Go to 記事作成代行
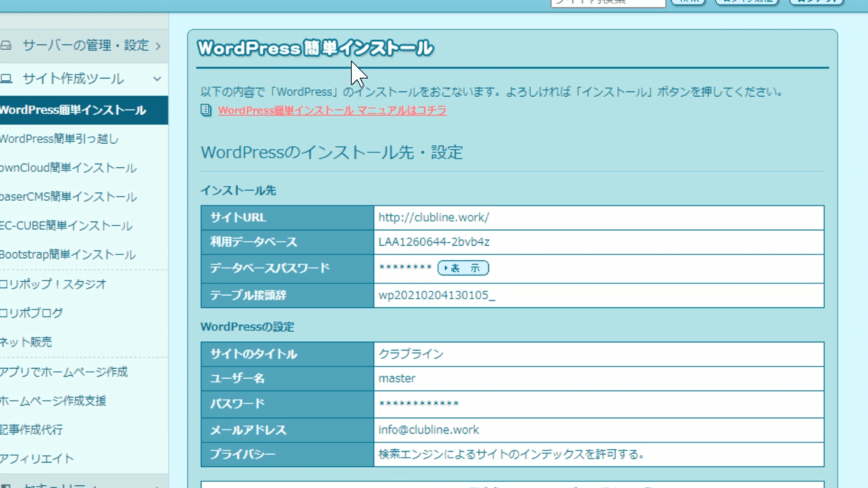 click(32, 429)
